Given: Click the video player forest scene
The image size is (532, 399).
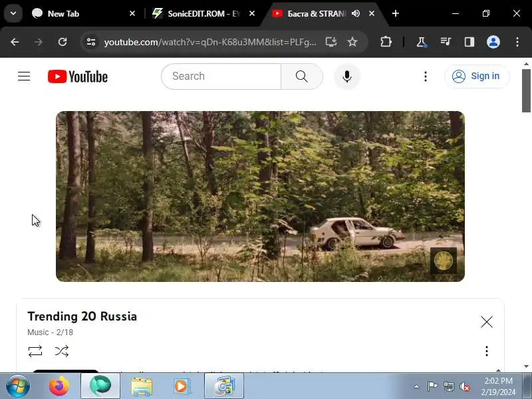Looking at the screenshot, I should 260,196.
